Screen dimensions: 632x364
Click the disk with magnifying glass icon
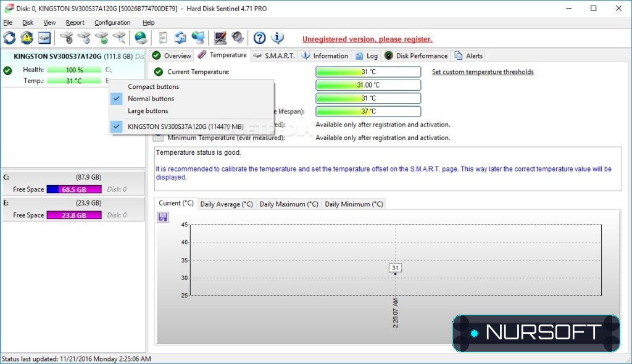[x=119, y=38]
